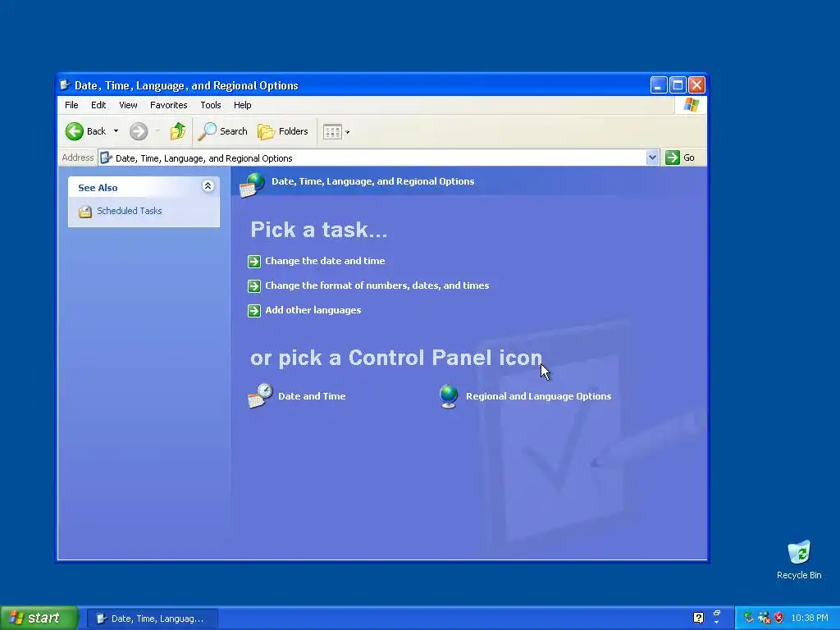Choose Add other languages task
The height and width of the screenshot is (630, 840).
point(313,310)
